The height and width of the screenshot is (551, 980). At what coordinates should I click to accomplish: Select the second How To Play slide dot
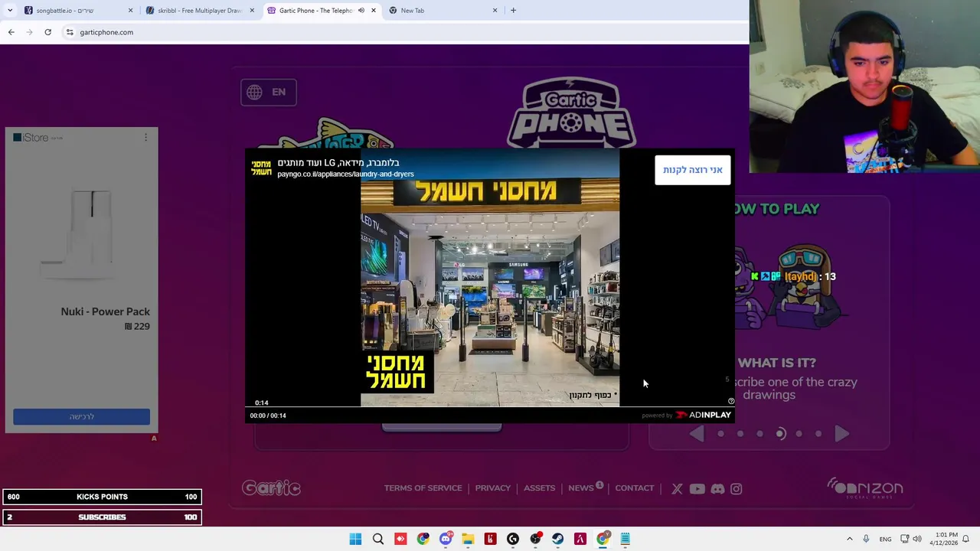tap(740, 434)
